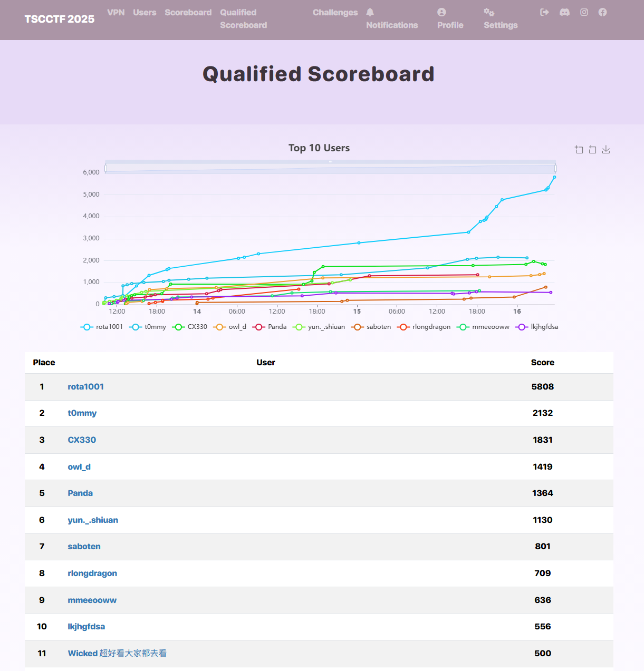The height and width of the screenshot is (671, 644).
Task: Download chart as image icon
Action: (x=606, y=150)
